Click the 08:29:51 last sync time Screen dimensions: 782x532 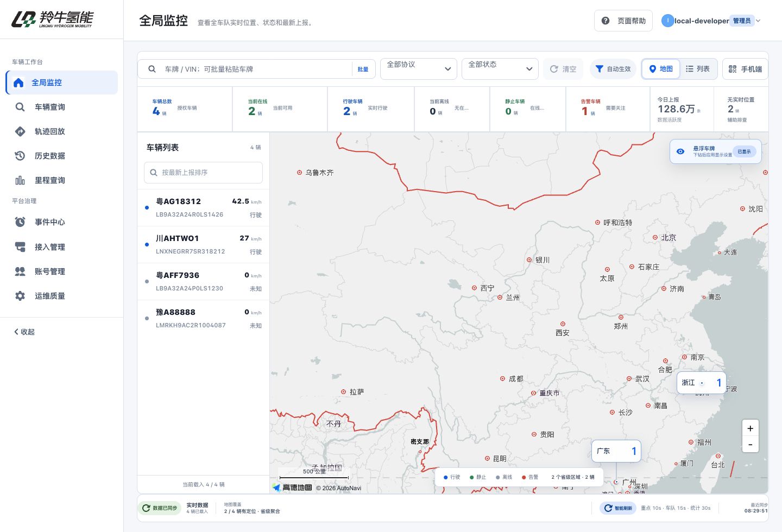coord(756,511)
